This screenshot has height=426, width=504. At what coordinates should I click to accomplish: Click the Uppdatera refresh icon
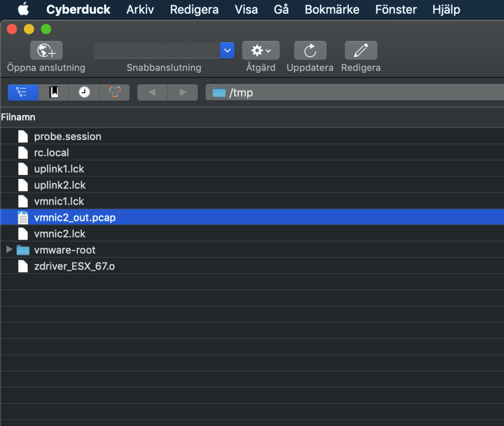point(310,50)
